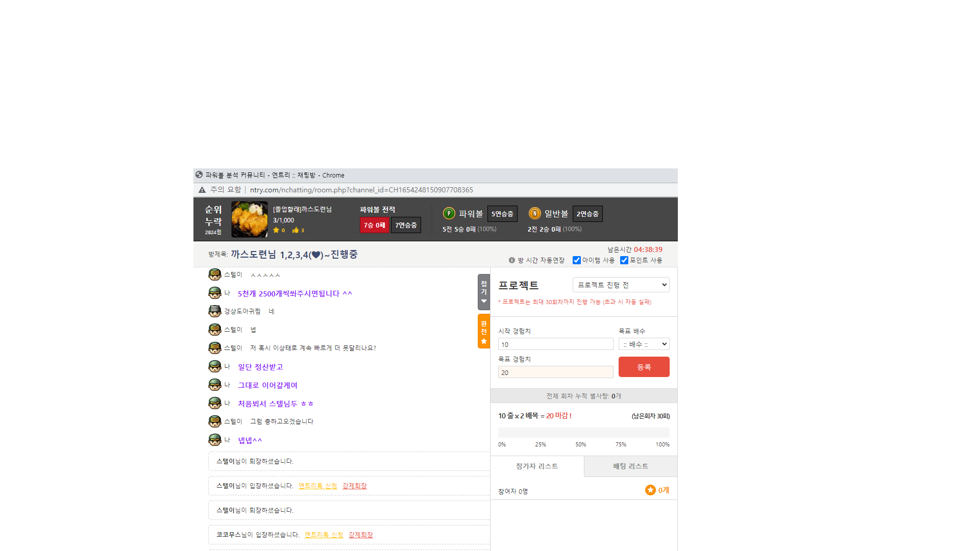Click the not-secure warning triangle icon

(x=202, y=190)
